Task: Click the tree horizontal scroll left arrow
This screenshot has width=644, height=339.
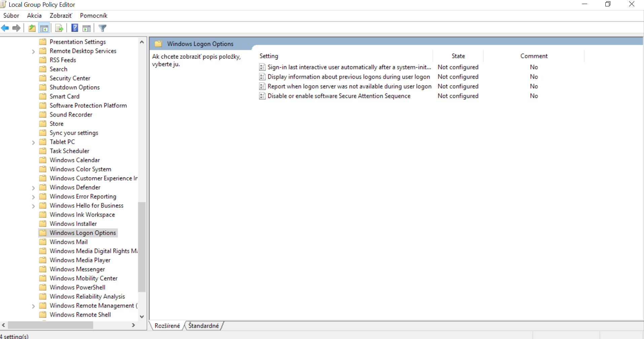Action: [4, 325]
